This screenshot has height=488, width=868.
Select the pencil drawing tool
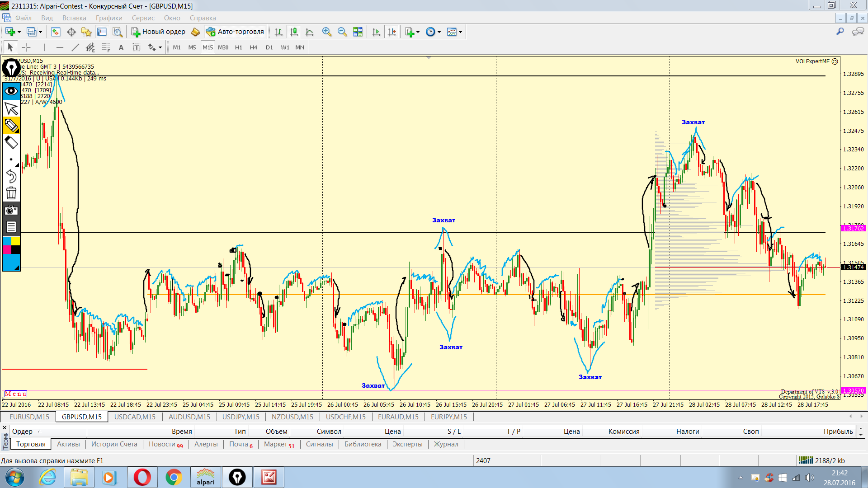tap(11, 125)
